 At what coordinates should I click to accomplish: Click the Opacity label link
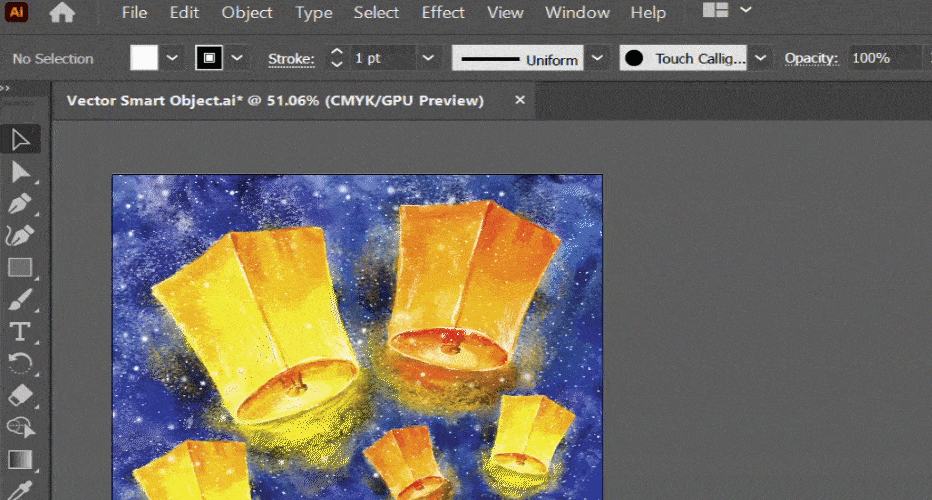810,58
